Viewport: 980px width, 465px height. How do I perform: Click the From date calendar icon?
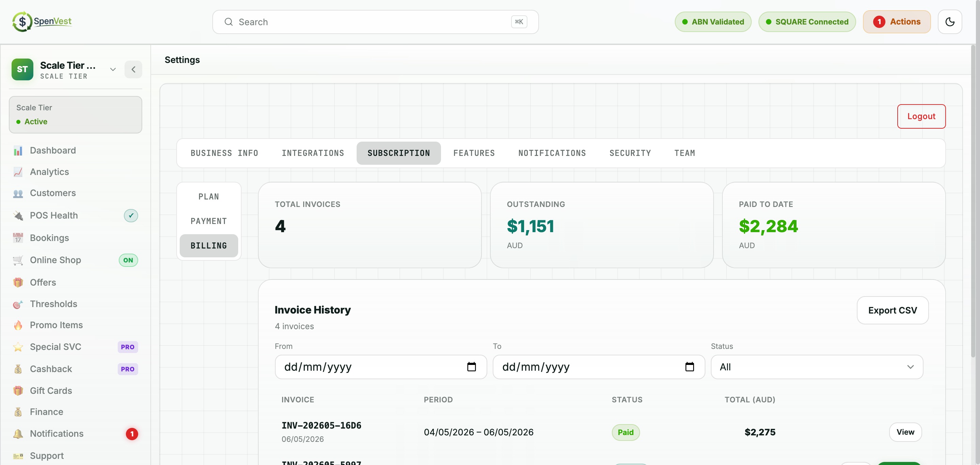471,367
